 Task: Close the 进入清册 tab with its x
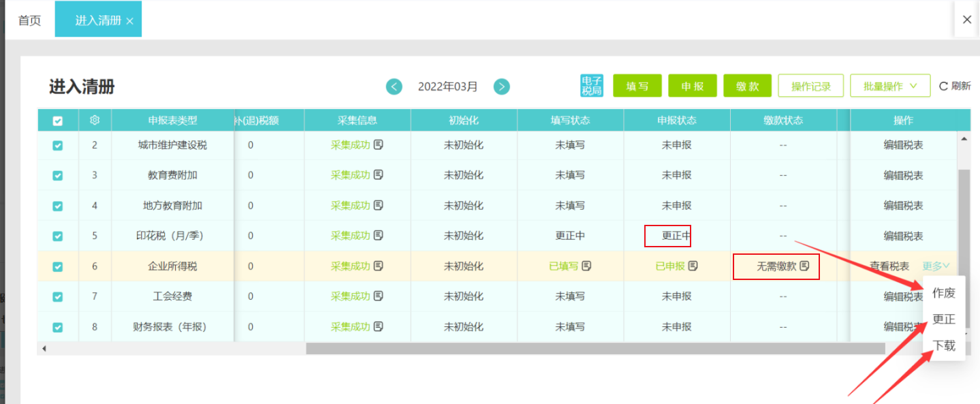point(129,21)
